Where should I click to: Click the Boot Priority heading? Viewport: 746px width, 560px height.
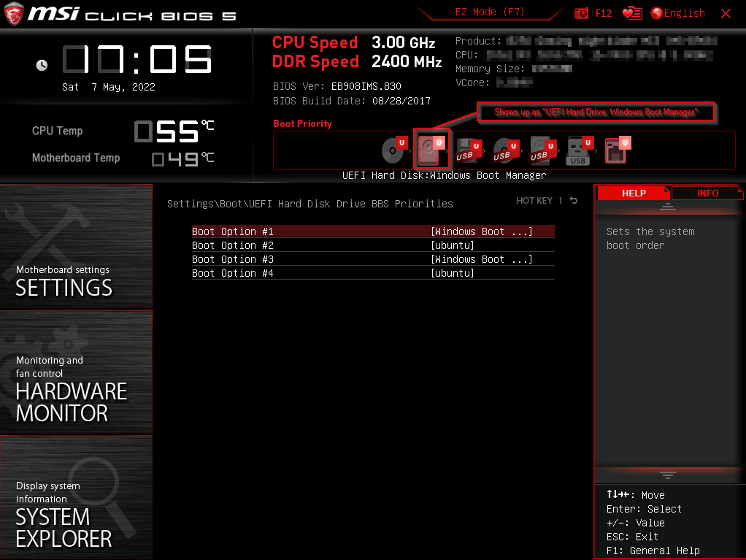[x=303, y=123]
